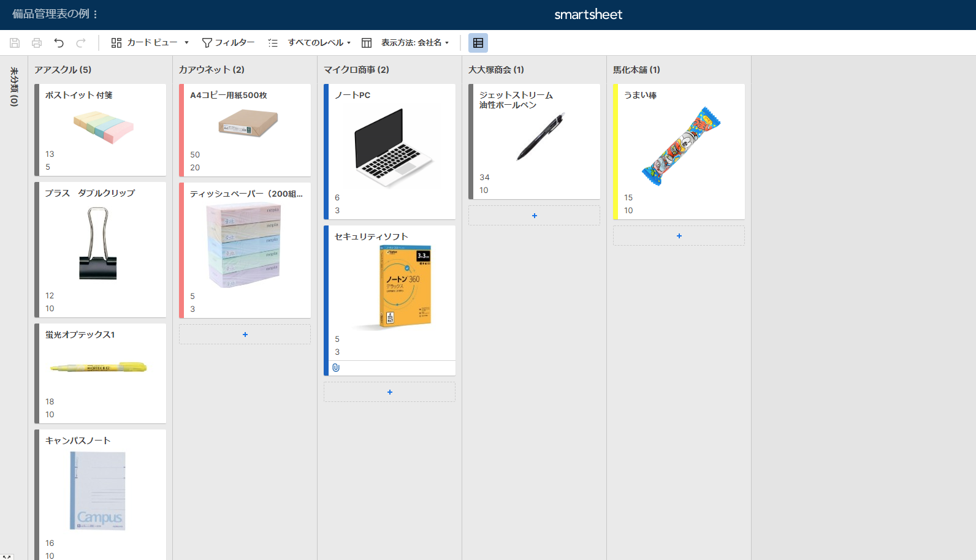The width and height of the screenshot is (976, 560).
Task: Click the セキュリティソフト card title
Action: click(372, 236)
